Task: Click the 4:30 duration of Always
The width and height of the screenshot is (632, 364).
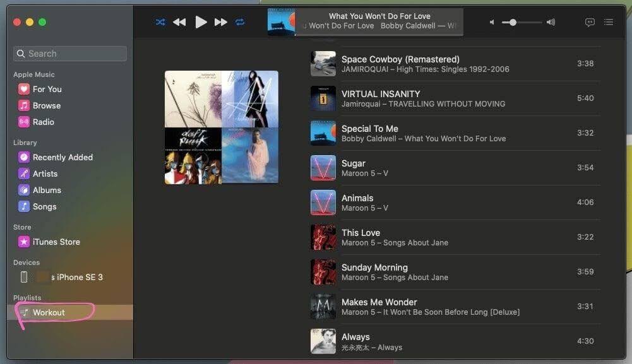Action: (585, 341)
